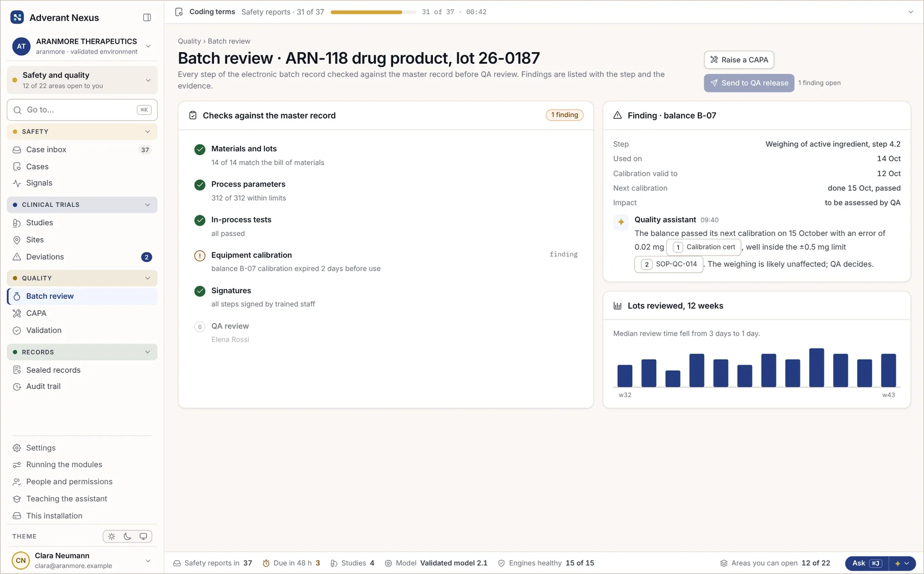The image size is (924, 574).
Task: Click the clipboard icon beside Checks heading
Action: point(193,115)
